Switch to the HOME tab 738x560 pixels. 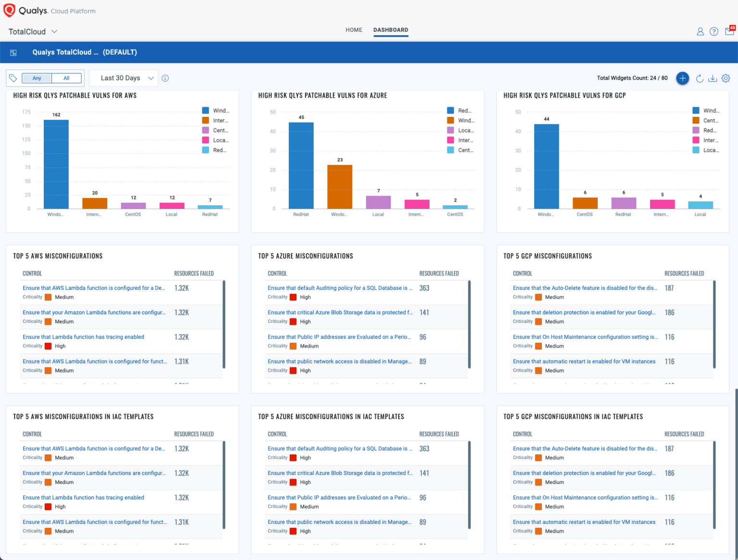pyautogui.click(x=354, y=30)
